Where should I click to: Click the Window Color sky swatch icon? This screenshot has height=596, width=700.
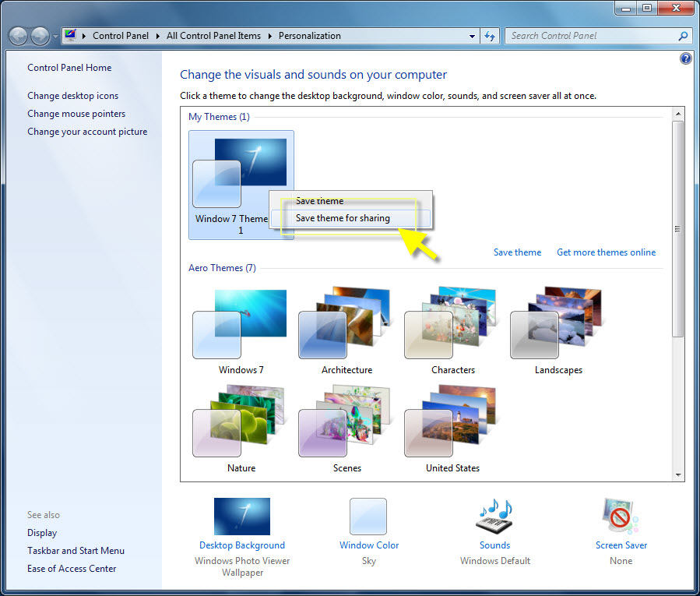tap(368, 517)
